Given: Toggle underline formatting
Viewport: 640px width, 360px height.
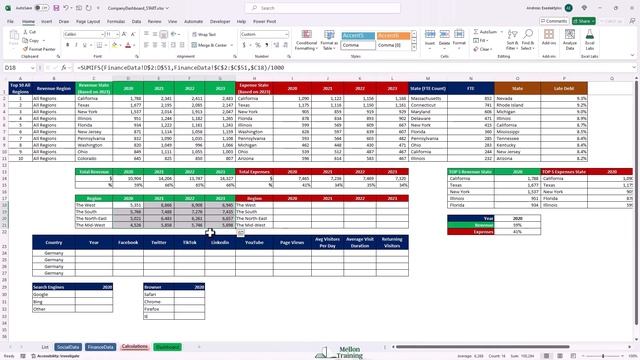Looking at the screenshot, I should pos(84,45).
